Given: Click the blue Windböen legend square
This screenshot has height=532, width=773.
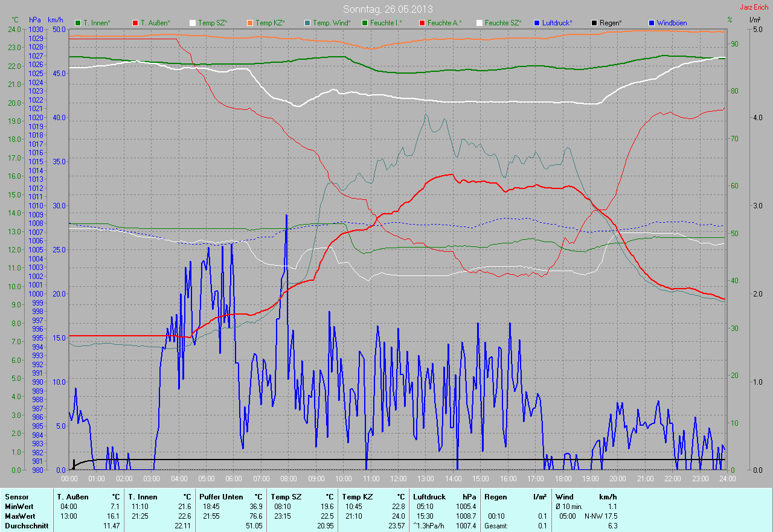Looking at the screenshot, I should [652, 23].
